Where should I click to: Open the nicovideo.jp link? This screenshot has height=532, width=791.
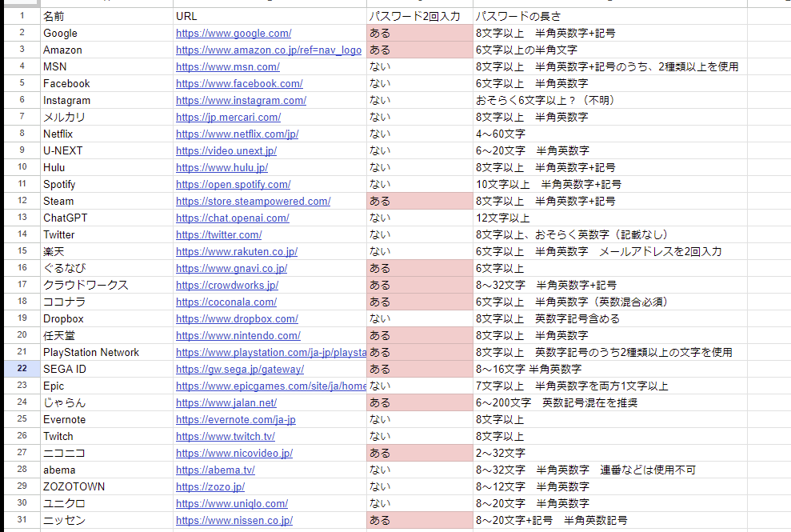click(x=234, y=454)
